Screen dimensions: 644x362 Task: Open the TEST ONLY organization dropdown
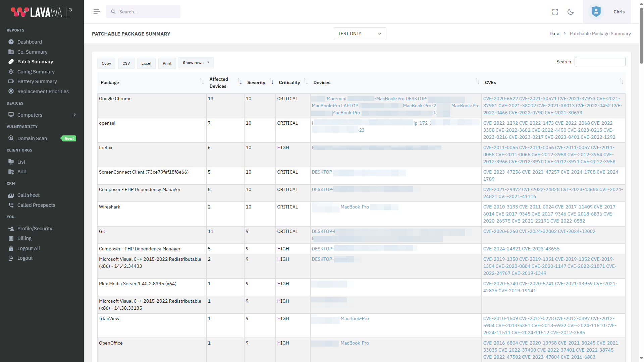coord(360,34)
